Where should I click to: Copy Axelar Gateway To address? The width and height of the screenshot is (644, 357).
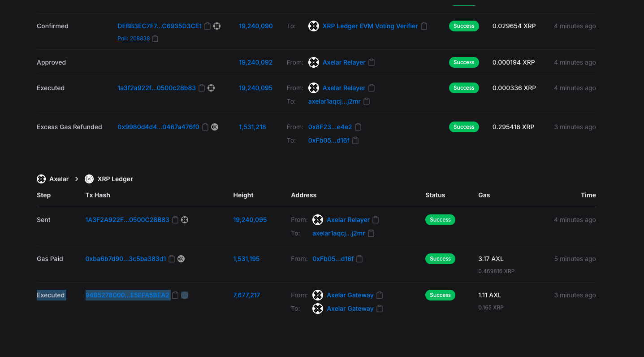click(380, 309)
